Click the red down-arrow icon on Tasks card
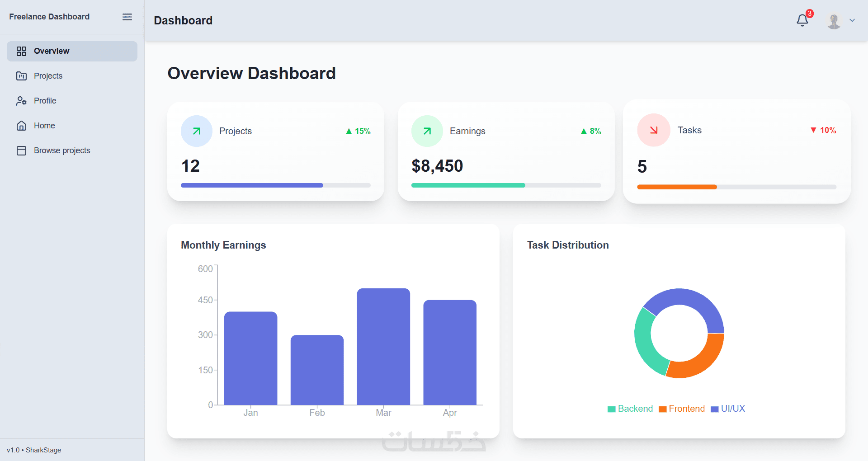Image resolution: width=868 pixels, height=461 pixels. pos(654,130)
